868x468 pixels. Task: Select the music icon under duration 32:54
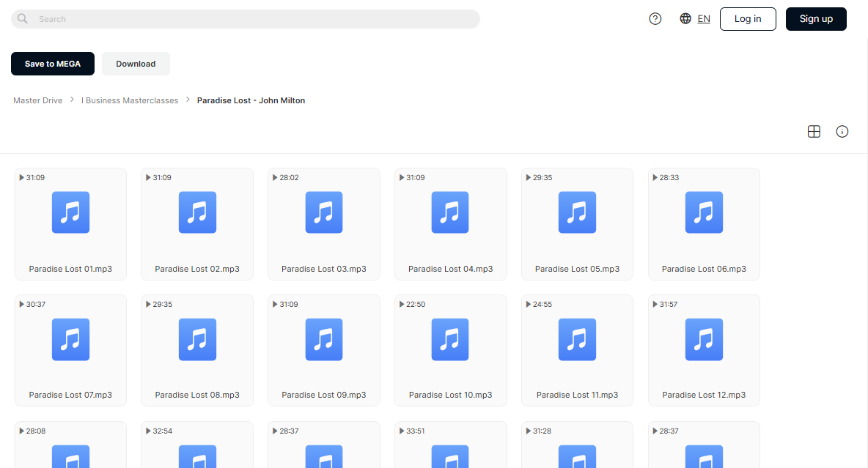click(198, 457)
